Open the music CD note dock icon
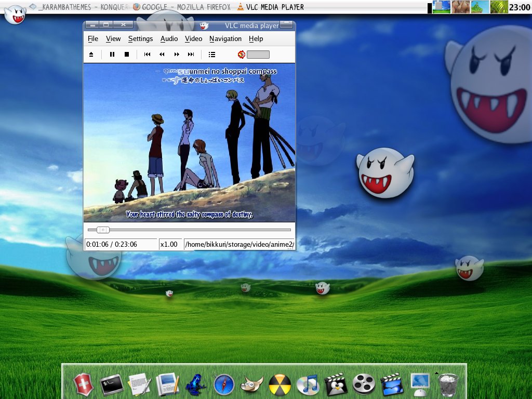Screen dimensions: 532x399 (308, 385)
